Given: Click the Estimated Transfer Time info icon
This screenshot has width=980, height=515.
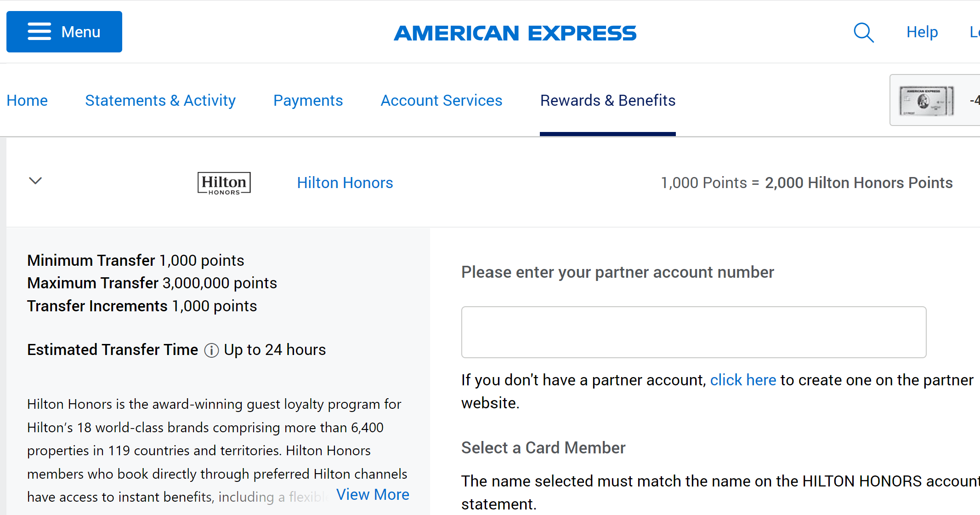Looking at the screenshot, I should [211, 350].
